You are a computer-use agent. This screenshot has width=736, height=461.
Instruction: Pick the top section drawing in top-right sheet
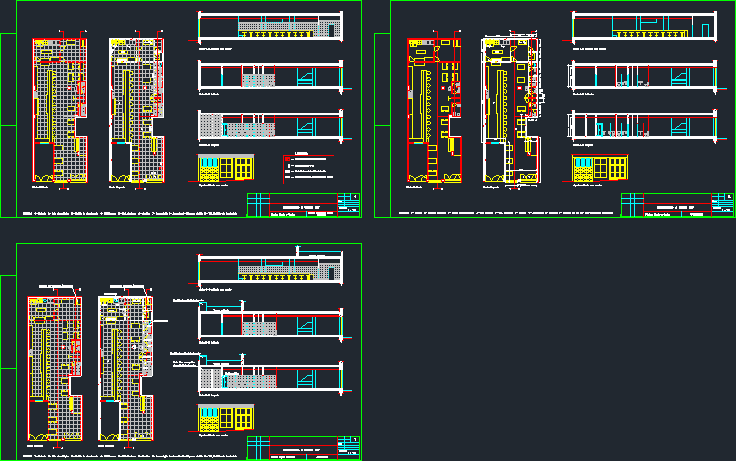pyautogui.click(x=644, y=27)
